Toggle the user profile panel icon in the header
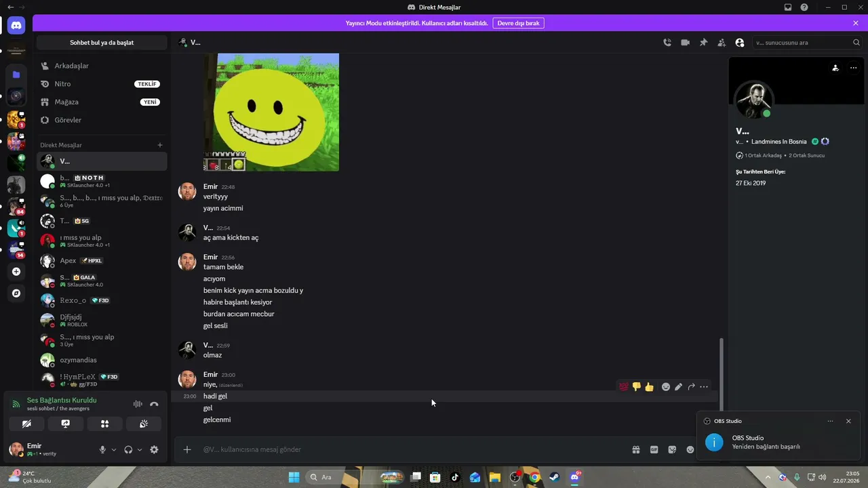 pos(740,43)
